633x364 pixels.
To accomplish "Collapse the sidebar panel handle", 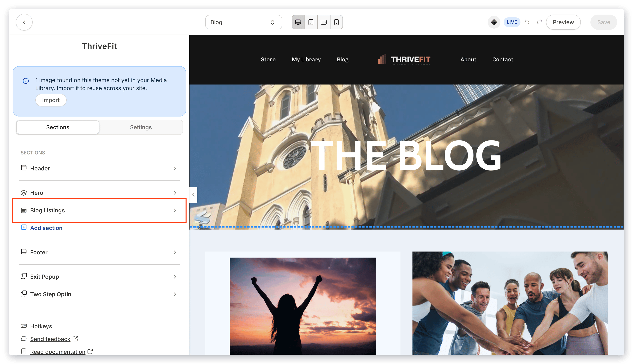I will pyautogui.click(x=193, y=195).
